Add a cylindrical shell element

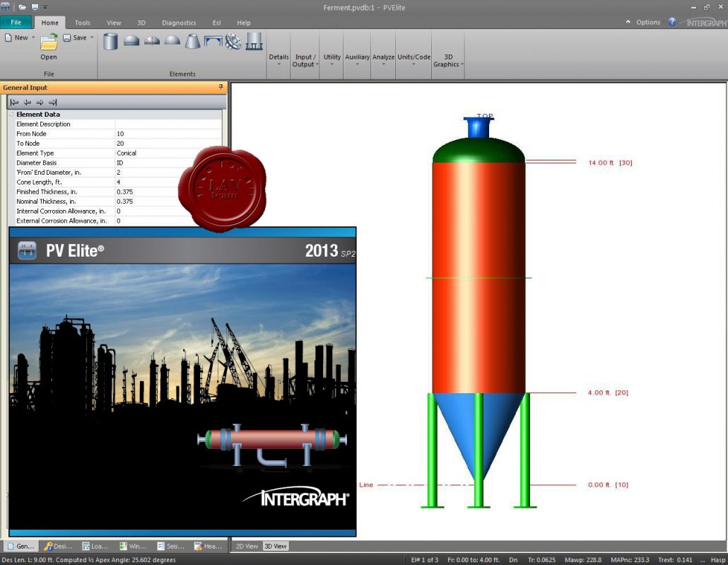(110, 42)
